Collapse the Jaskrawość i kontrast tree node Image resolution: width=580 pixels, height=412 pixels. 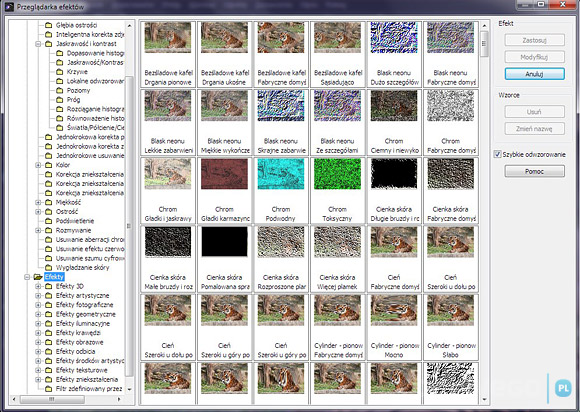tap(38, 44)
